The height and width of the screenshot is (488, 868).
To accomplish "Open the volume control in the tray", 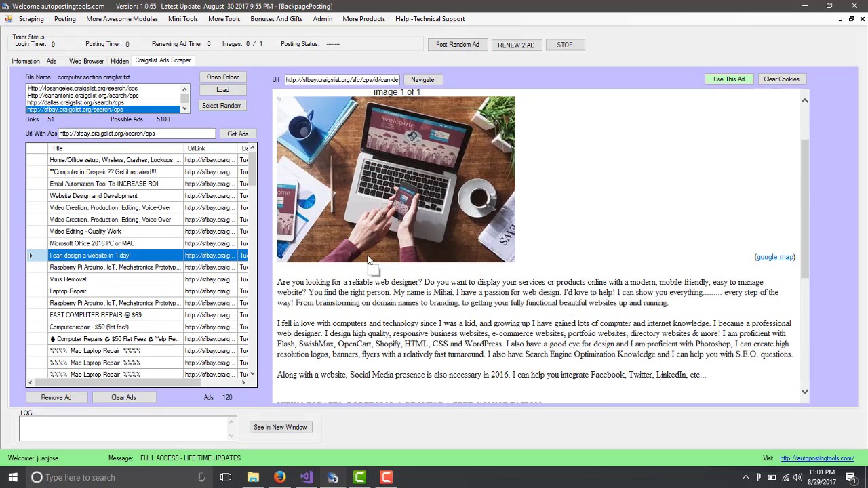I will [x=798, y=477].
